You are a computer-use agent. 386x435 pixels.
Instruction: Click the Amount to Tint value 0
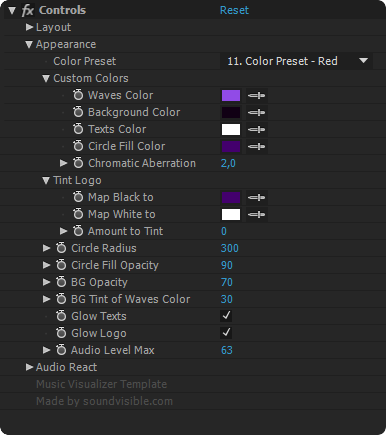(224, 231)
